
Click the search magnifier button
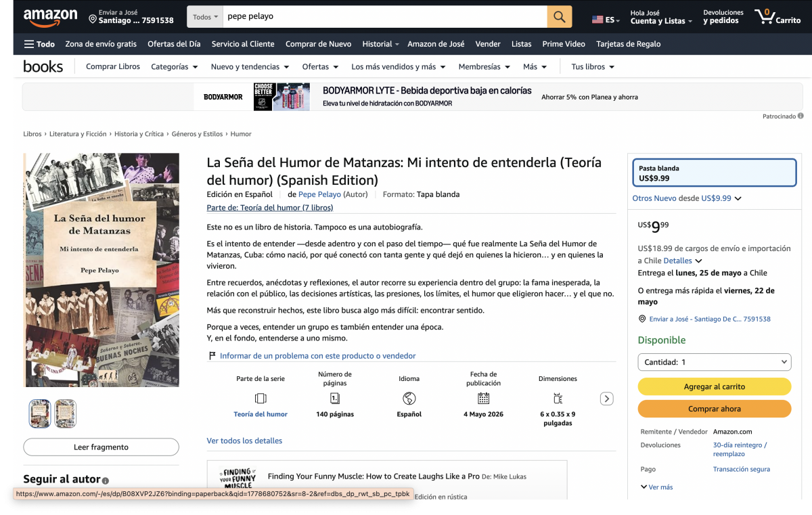coord(560,16)
